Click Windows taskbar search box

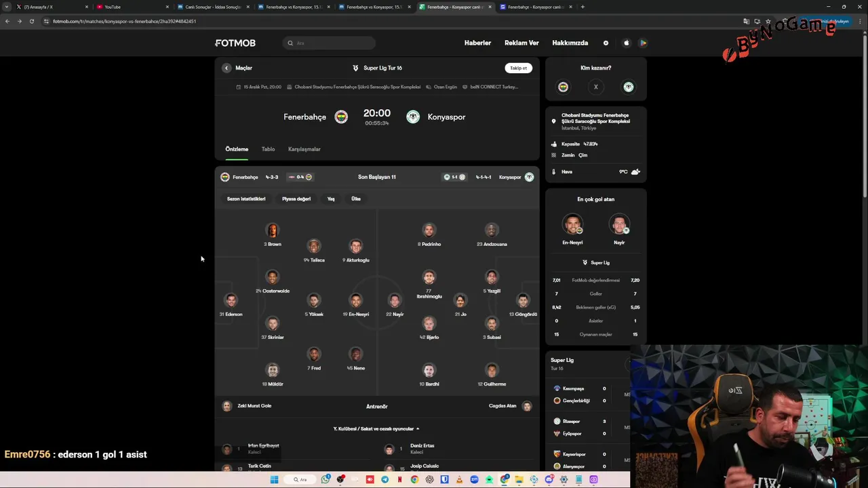coord(299,479)
